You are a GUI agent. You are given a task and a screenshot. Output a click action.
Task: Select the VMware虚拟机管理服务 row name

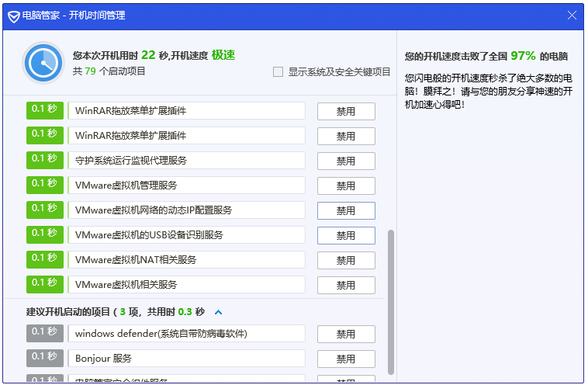[186, 186]
